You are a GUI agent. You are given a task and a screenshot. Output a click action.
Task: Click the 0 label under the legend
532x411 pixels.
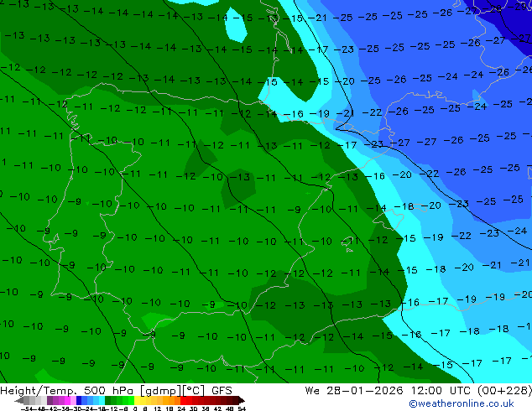point(135,408)
